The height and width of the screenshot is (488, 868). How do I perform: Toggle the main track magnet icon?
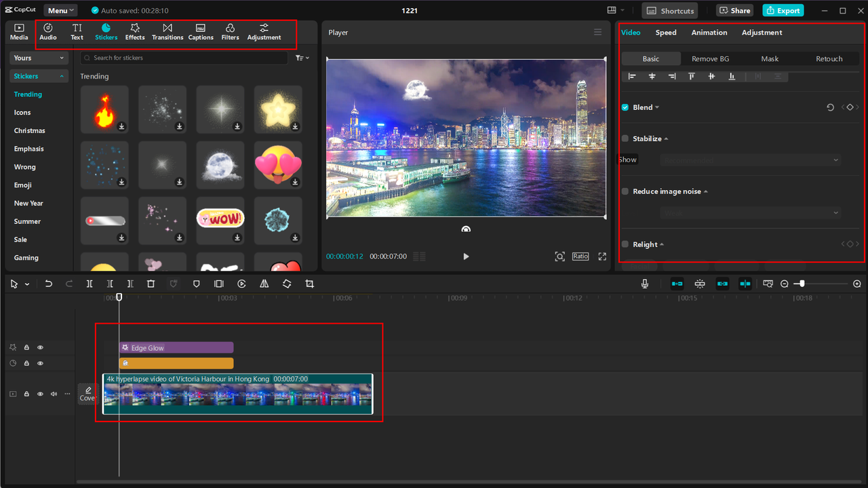pyautogui.click(x=677, y=284)
